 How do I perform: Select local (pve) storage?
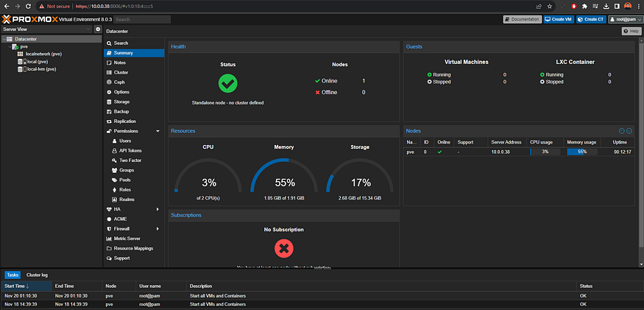[x=38, y=62]
